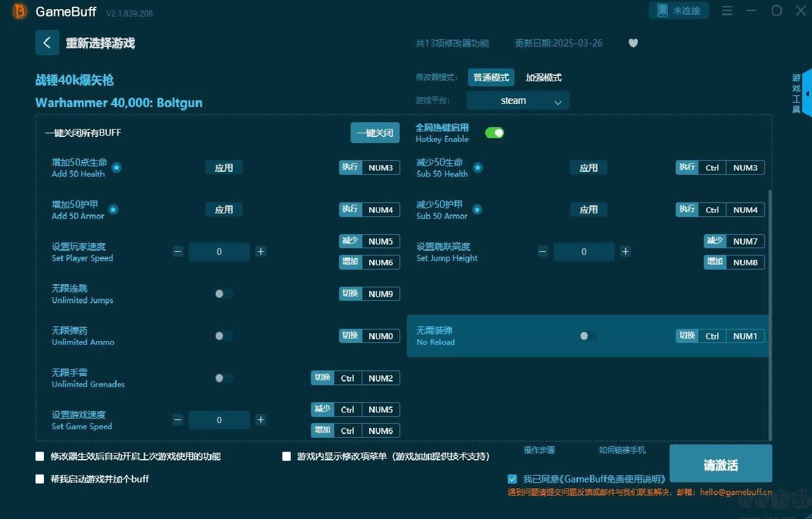Click star icon next to Add 50 Health

click(x=116, y=167)
